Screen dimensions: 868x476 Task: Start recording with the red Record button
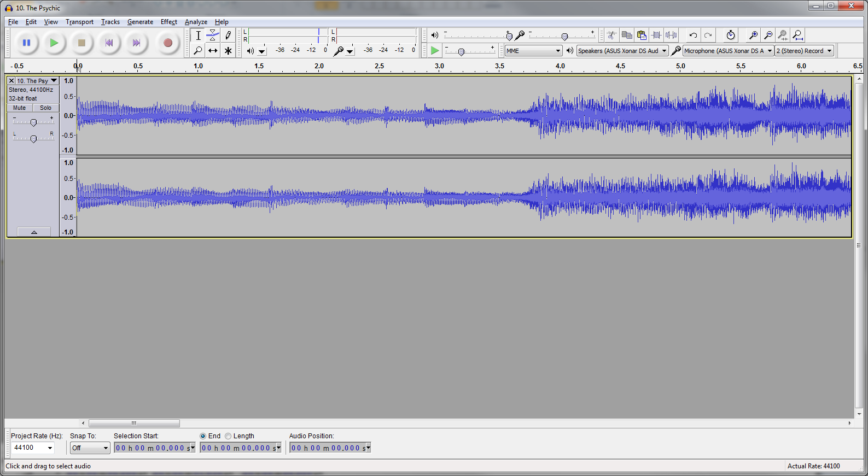click(168, 43)
